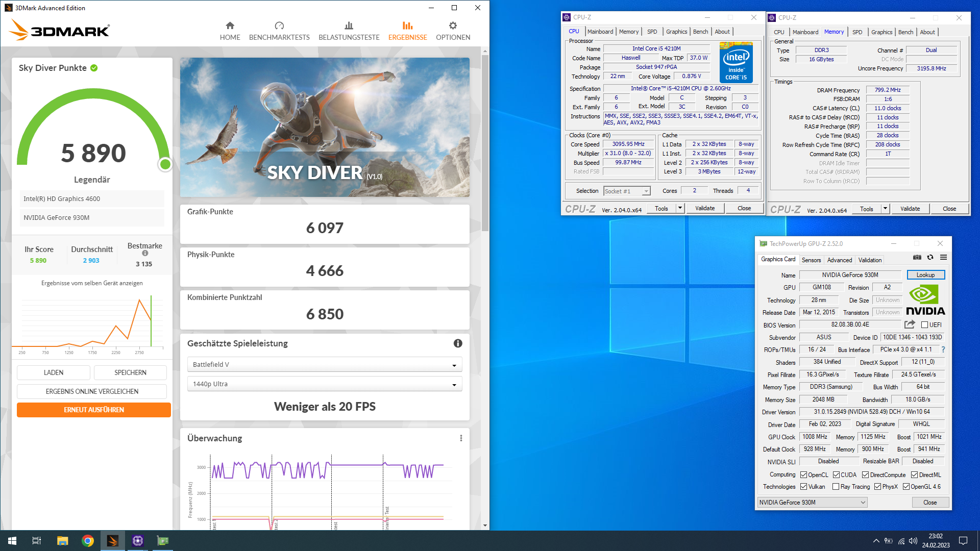The image size is (980, 551).
Task: Click the NVIDIA logo in GPU-Z
Action: tap(925, 300)
